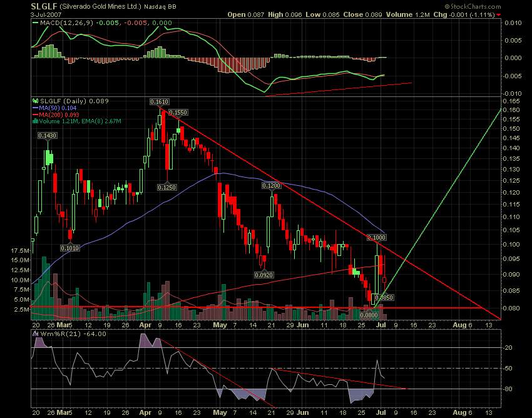Click the 0.1000 high price label
The image size is (532, 418).
(x=377, y=238)
